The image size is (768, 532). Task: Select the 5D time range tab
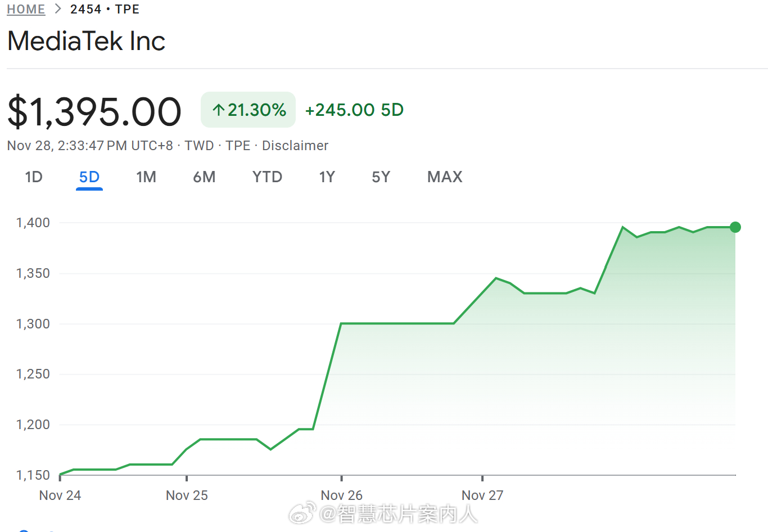(89, 177)
